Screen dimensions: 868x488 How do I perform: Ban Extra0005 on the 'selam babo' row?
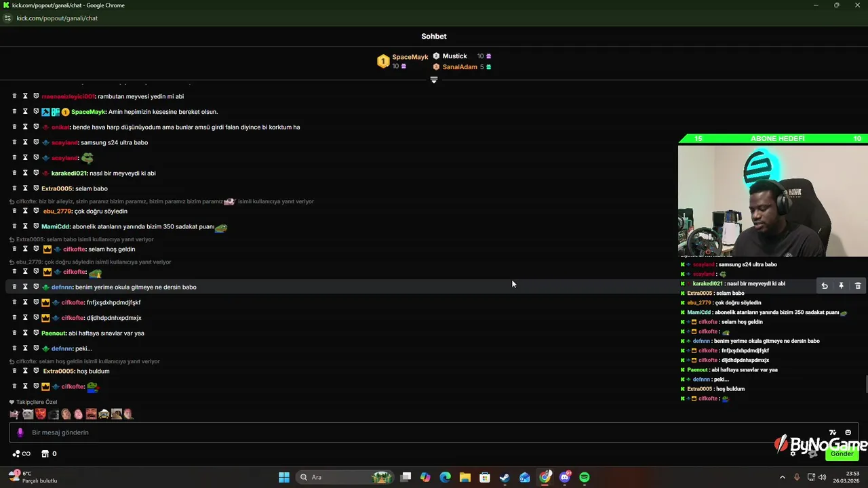pyautogui.click(x=36, y=188)
